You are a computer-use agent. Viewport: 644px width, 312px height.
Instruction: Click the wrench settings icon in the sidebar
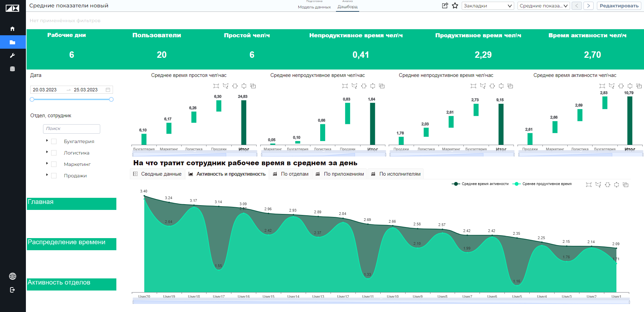point(12,55)
